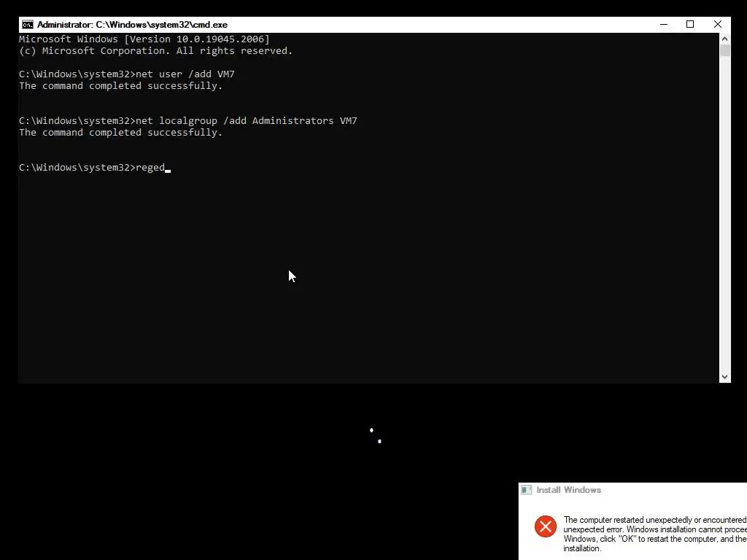Click the first 'The command completed successfully.' message
This screenshot has width=747, height=560.
[x=120, y=86]
